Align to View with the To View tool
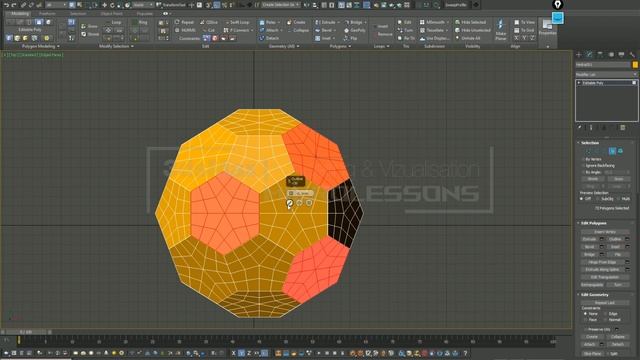The image size is (640, 360). click(x=524, y=22)
